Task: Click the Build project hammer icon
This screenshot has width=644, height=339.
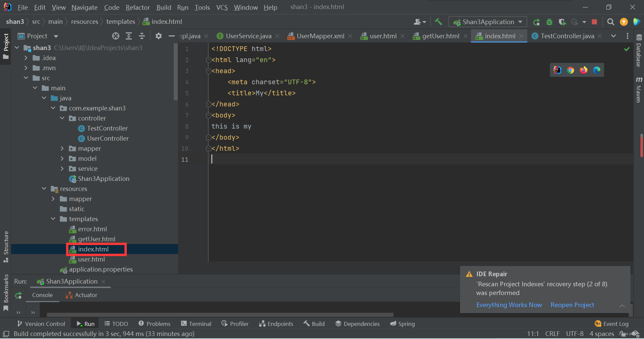Action: 438,22
